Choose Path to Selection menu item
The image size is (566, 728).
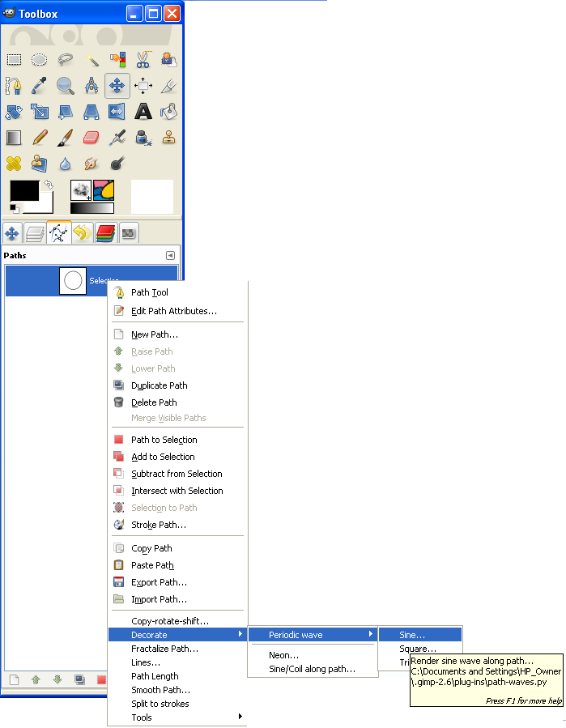coord(164,440)
